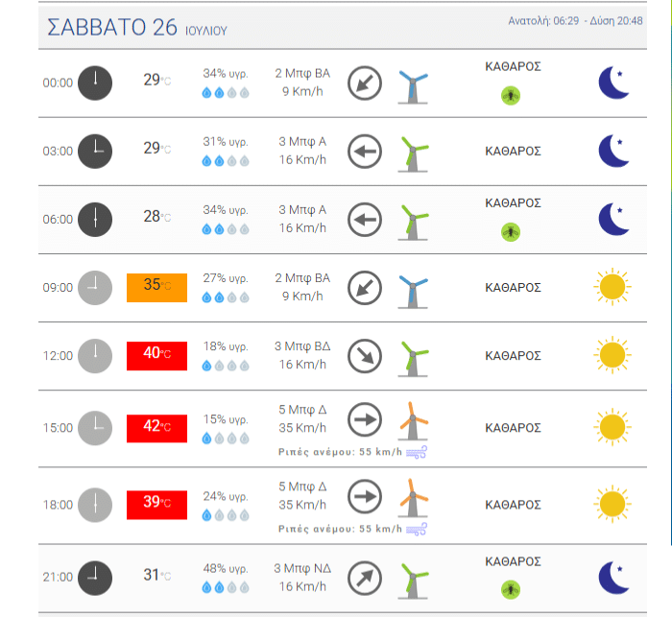Click wind gust icon in 15:00 row
This screenshot has height=617, width=672.
click(x=417, y=453)
